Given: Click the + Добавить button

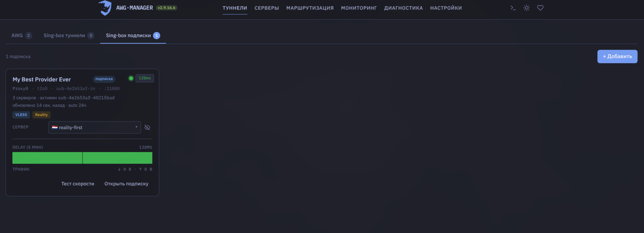Looking at the screenshot, I should [617, 57].
